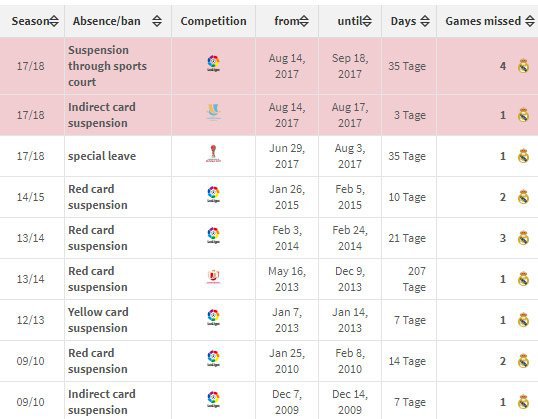The image size is (538, 419).
Task: Sort by Absence/ban column arrows
Action: 157,21
